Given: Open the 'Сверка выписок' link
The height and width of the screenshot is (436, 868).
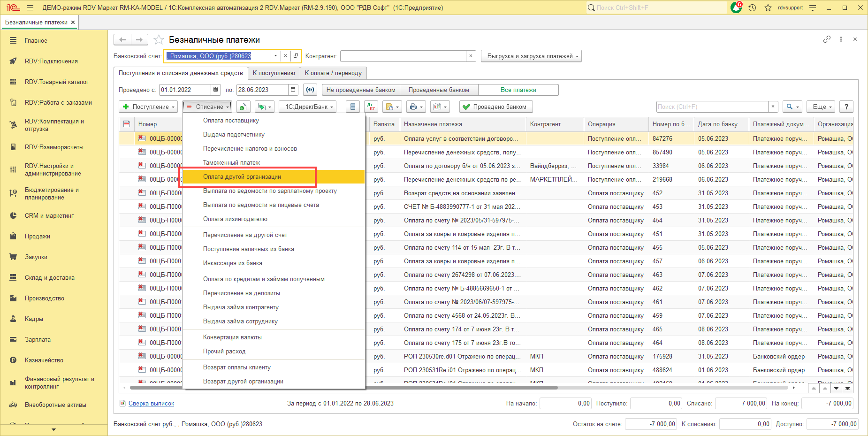Looking at the screenshot, I should (151, 404).
